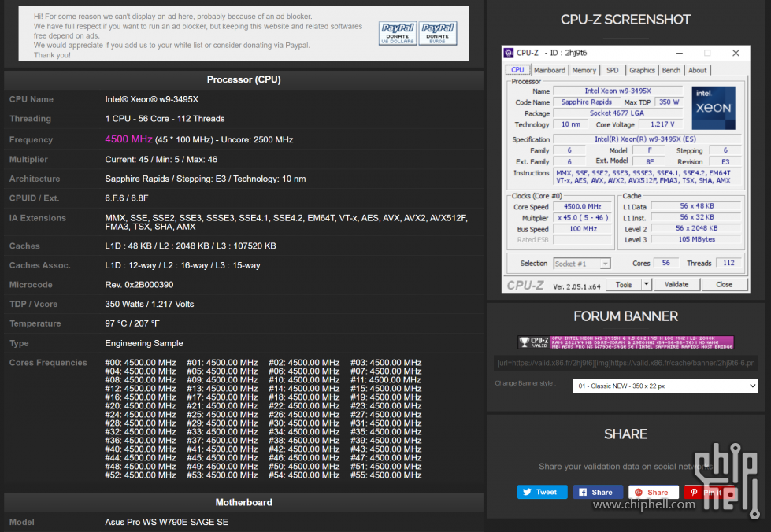Viewport: 771px width, 532px height.
Task: Click the Facebook Share button
Action: [x=598, y=492]
